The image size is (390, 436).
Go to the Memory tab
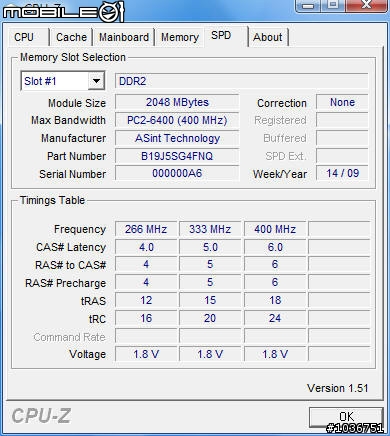click(x=180, y=37)
